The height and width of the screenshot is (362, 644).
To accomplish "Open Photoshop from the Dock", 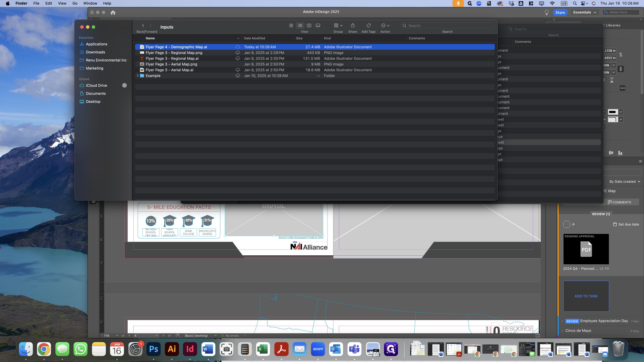I will [x=154, y=349].
